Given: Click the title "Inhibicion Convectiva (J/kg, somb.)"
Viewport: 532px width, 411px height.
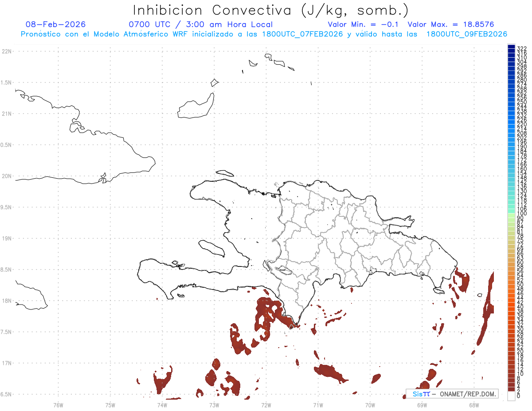Looking at the screenshot, I should tap(270, 10).
